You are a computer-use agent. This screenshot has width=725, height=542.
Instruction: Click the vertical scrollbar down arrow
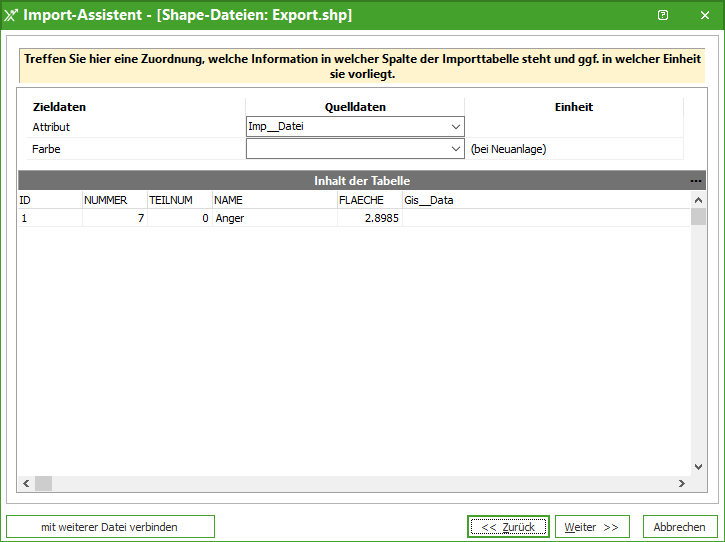698,467
